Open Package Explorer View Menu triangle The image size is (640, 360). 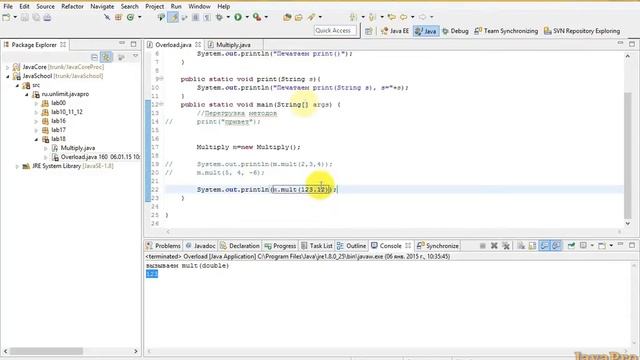click(x=135, y=57)
